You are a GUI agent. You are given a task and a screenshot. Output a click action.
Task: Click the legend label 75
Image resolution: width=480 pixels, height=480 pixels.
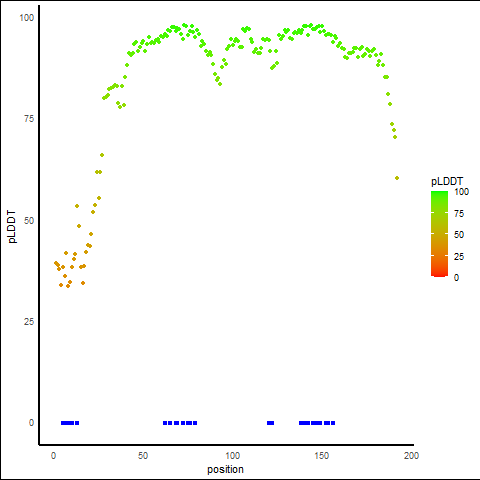click(459, 214)
